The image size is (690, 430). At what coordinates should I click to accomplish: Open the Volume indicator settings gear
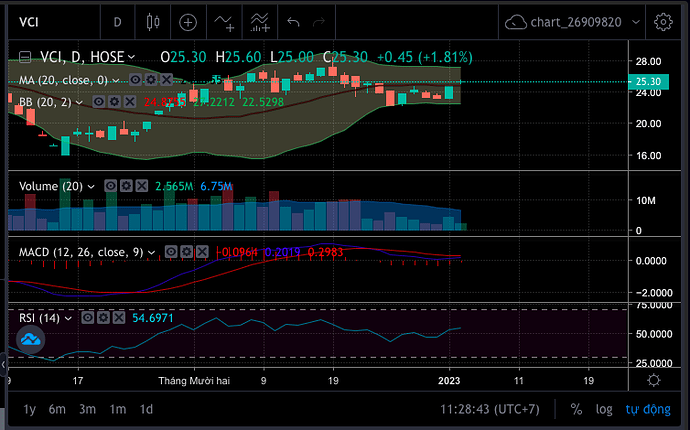point(125,186)
